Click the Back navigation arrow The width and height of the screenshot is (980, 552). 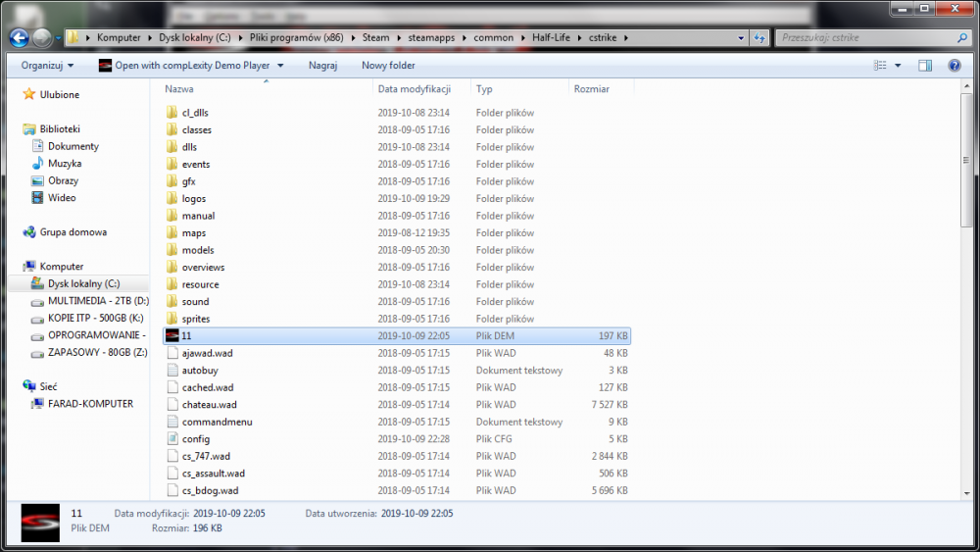pyautogui.click(x=20, y=38)
